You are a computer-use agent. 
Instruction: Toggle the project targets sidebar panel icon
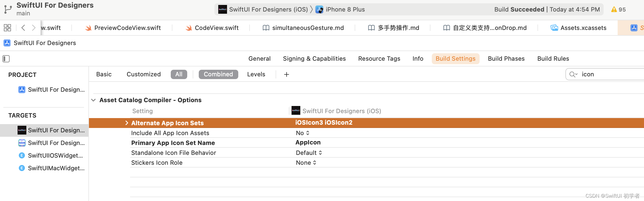[6, 59]
